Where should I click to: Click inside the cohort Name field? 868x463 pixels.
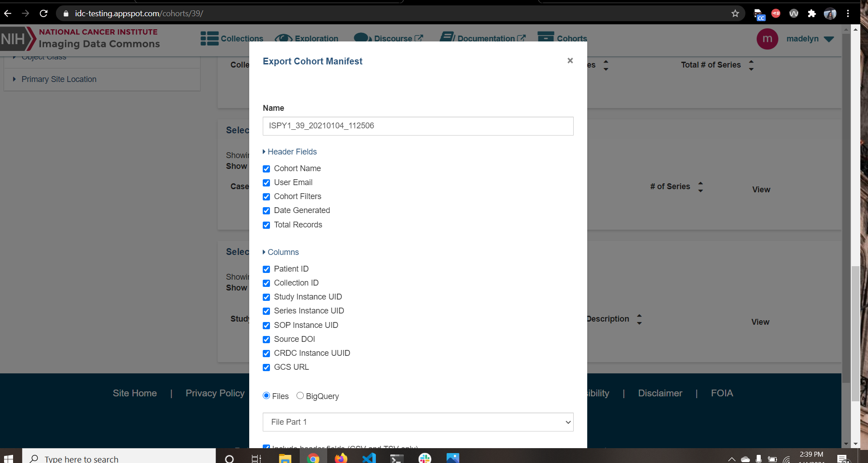click(x=418, y=126)
